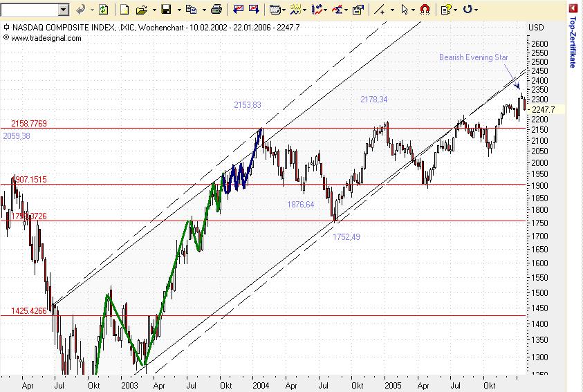Click the copy documents icon
Viewport: 583px width, 392px height.
[192, 10]
